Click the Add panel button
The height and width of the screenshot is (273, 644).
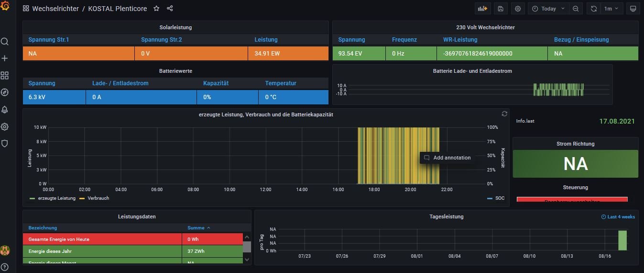click(x=483, y=9)
